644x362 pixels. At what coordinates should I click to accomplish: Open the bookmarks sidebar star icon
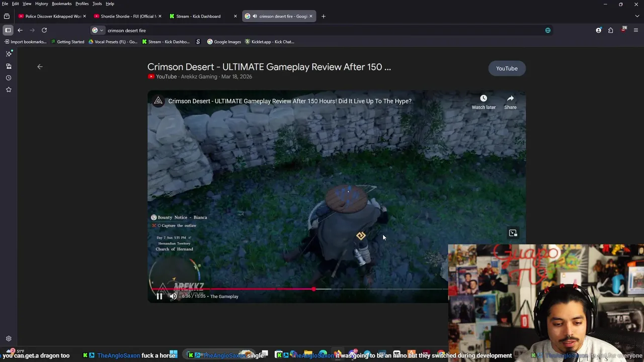coord(9,89)
